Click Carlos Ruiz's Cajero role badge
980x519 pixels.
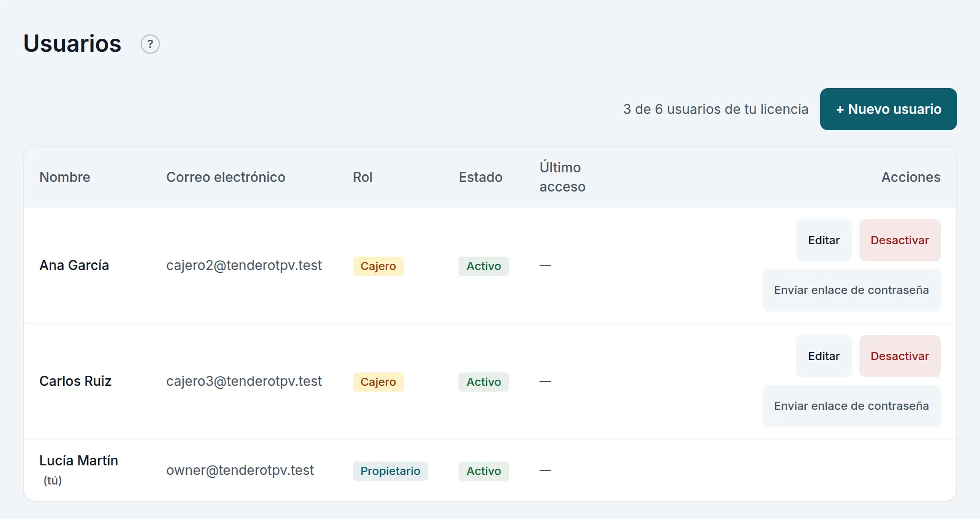pos(378,382)
